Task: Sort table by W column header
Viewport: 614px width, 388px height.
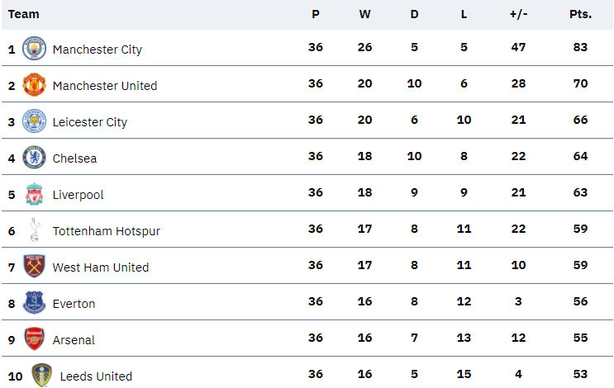Action: [365, 14]
